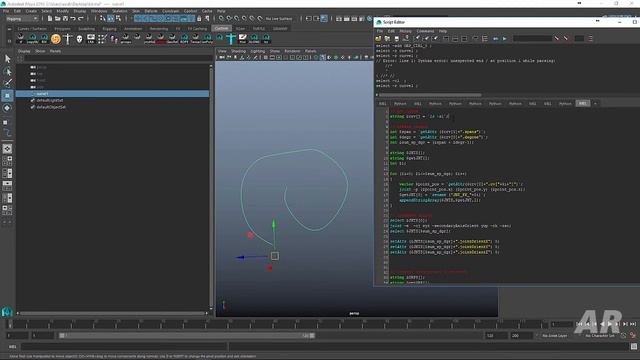Open Skeleton menu in main menu bar
This screenshot has width=640, height=360.
point(119,11)
